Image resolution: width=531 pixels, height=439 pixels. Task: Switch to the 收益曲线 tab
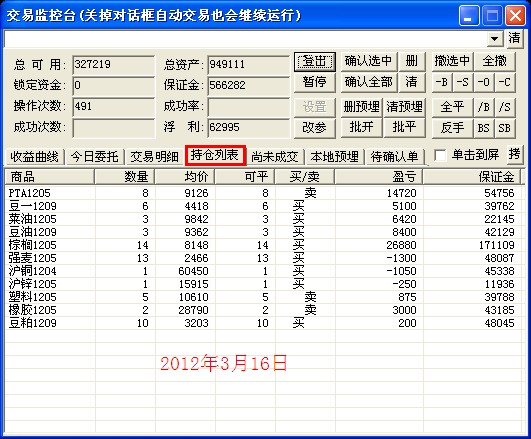click(x=34, y=156)
